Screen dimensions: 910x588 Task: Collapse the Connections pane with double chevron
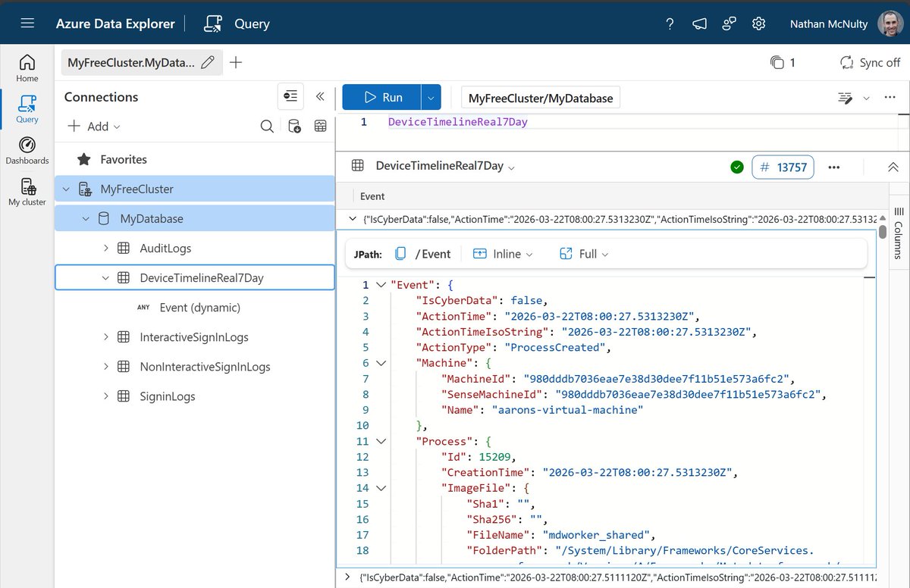tap(320, 96)
